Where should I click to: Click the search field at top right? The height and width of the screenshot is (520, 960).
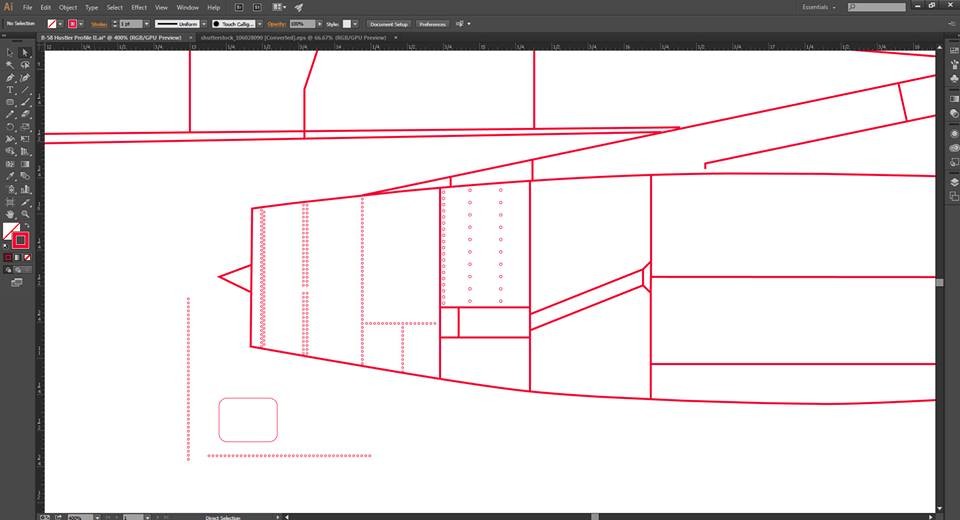[x=877, y=7]
